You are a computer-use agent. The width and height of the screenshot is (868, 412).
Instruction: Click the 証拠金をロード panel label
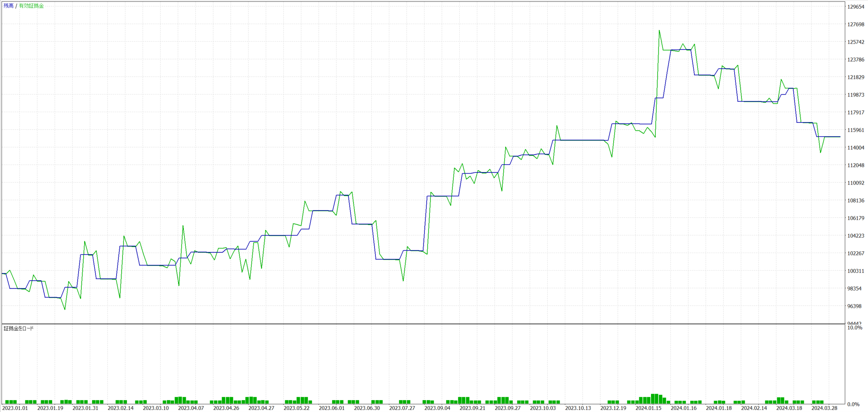pos(19,328)
